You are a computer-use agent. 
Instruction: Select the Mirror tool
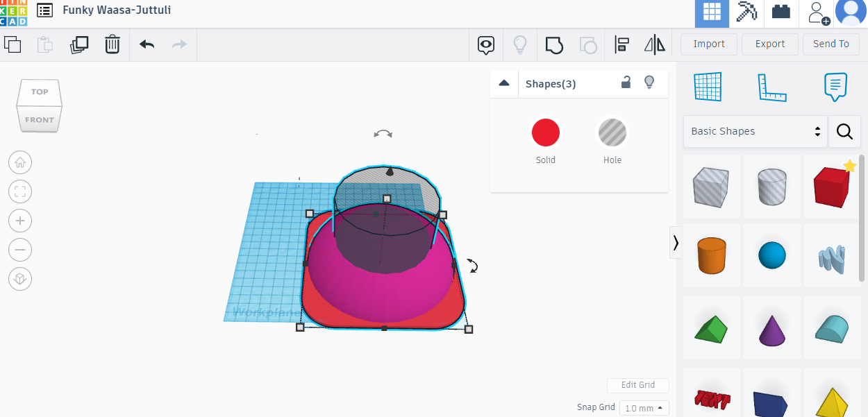(x=655, y=46)
